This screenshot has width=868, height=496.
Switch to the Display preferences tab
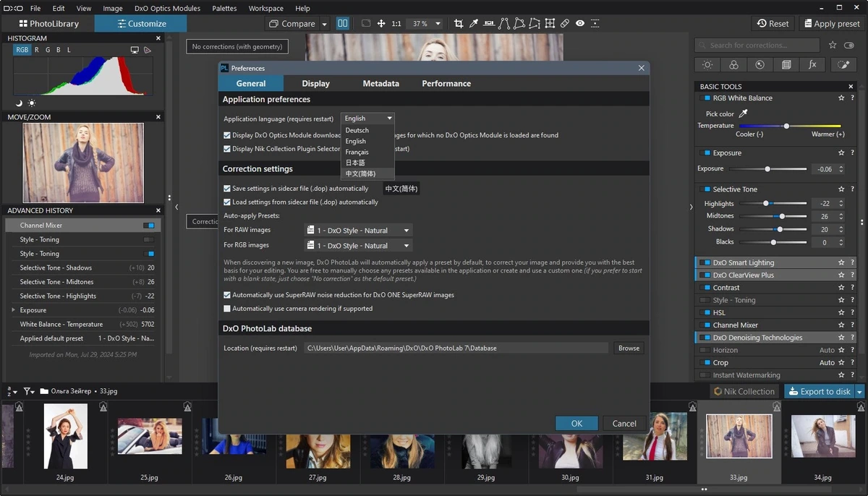pyautogui.click(x=315, y=84)
